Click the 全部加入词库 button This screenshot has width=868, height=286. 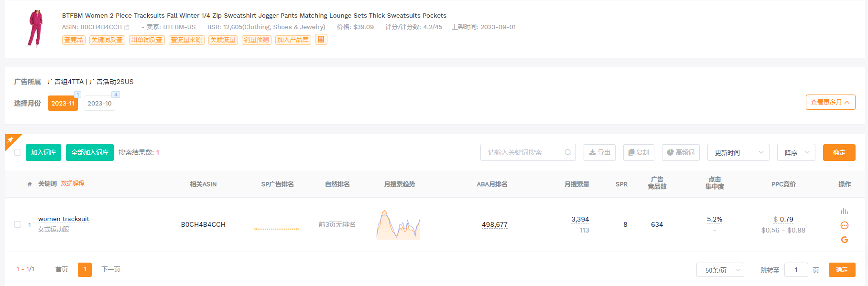tap(90, 152)
